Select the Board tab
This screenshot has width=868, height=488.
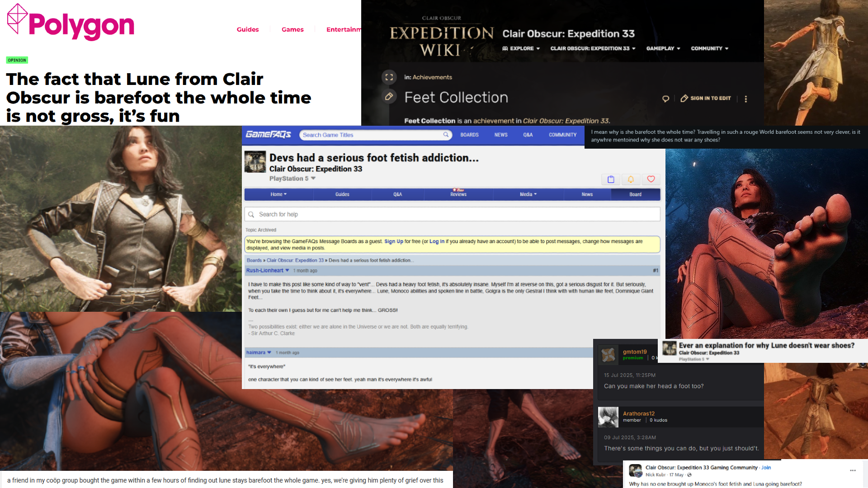coord(636,194)
